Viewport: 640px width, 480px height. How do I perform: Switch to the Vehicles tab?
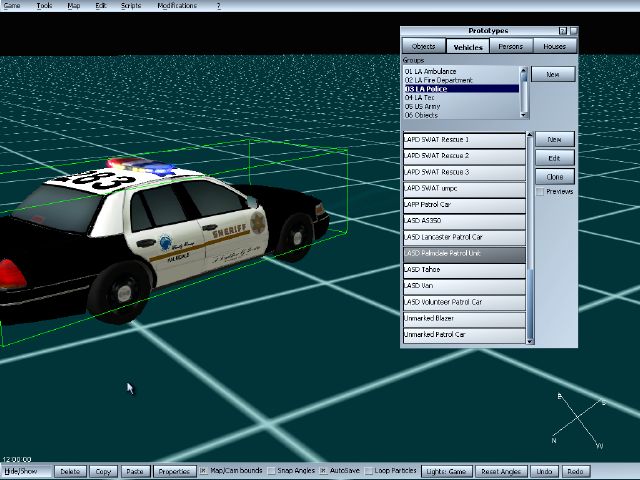coord(468,47)
